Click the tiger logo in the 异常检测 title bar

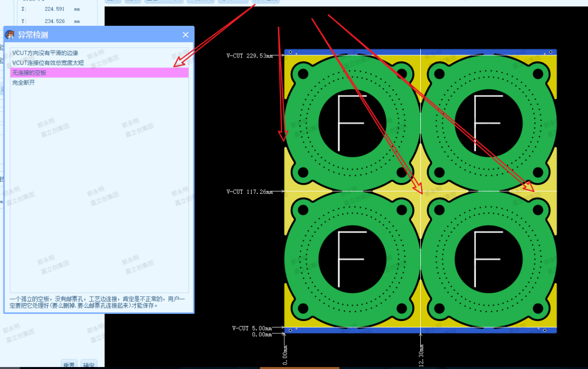click(9, 35)
